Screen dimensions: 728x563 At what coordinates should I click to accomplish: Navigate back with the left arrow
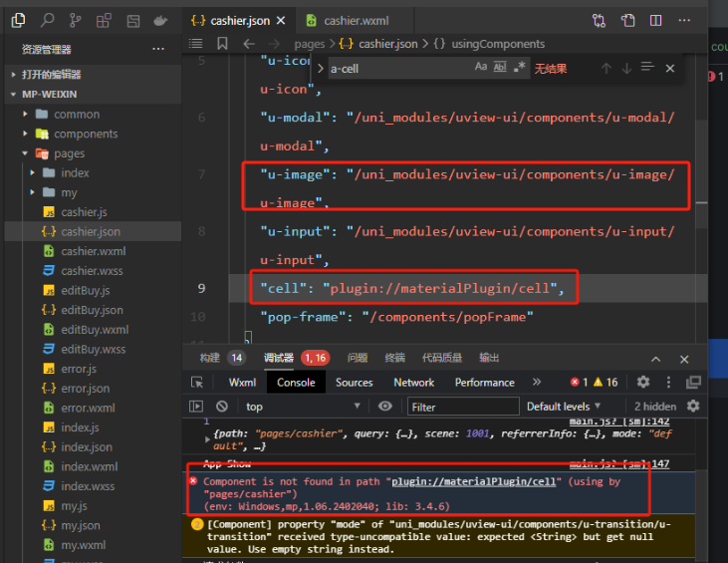tap(249, 44)
